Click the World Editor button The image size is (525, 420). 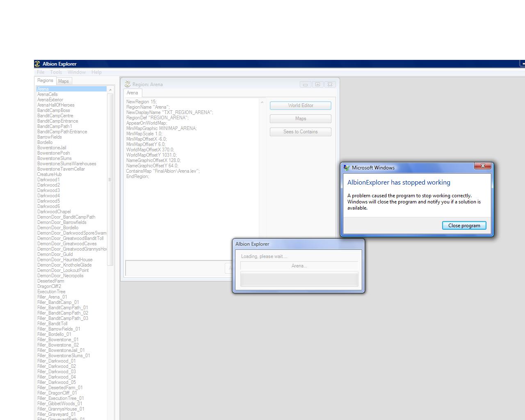pos(301,105)
